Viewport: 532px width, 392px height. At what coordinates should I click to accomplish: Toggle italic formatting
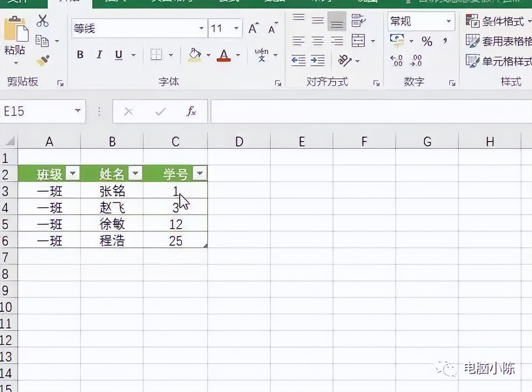click(99, 55)
